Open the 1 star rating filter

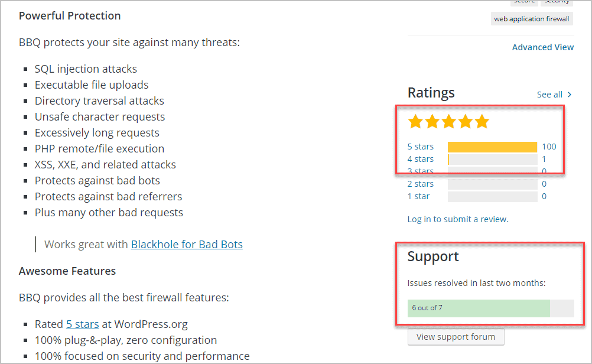pos(418,196)
